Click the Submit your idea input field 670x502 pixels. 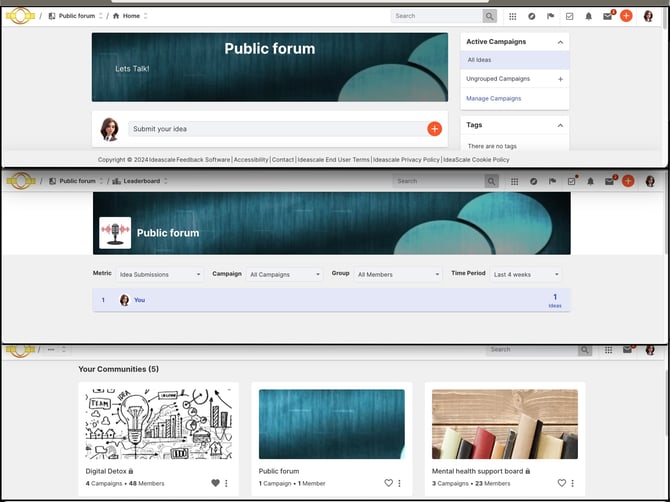(x=278, y=129)
